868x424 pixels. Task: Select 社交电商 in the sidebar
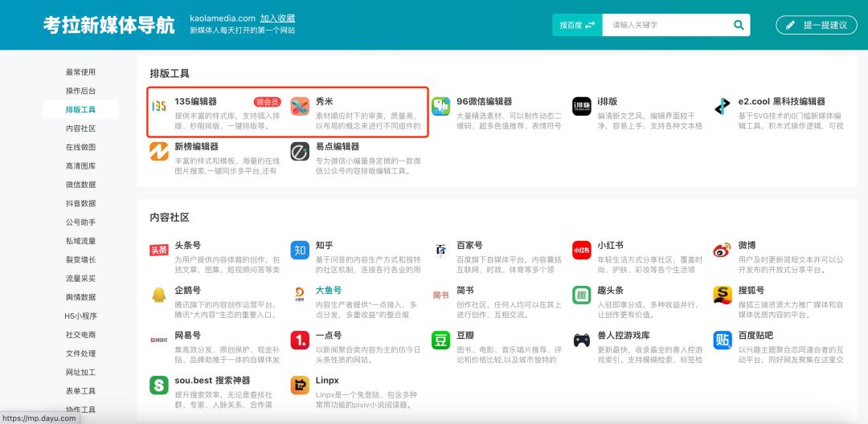tap(81, 335)
